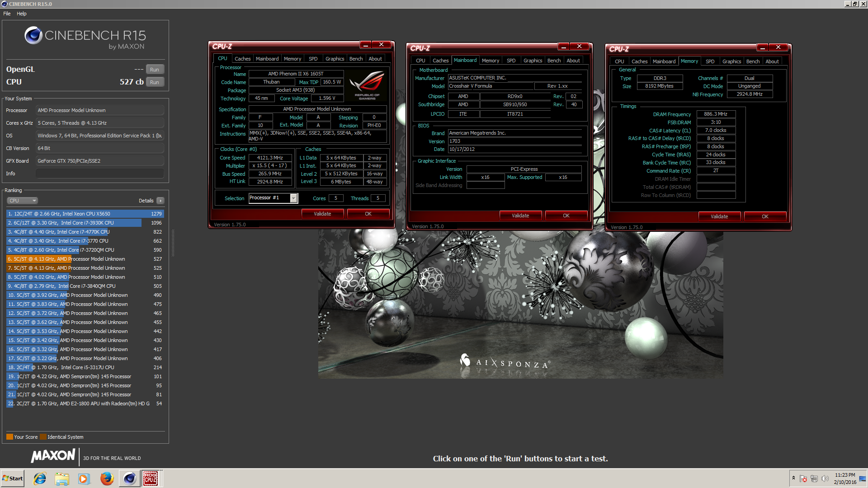The image size is (868, 488).
Task: Click Validate in middle CPU-Z window
Action: point(520,216)
